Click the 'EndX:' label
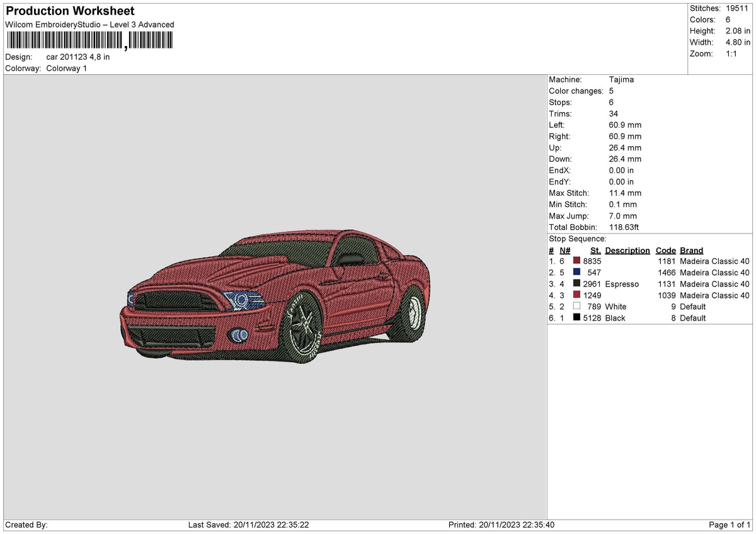Image resolution: width=756 pixels, height=534 pixels. 560,170
